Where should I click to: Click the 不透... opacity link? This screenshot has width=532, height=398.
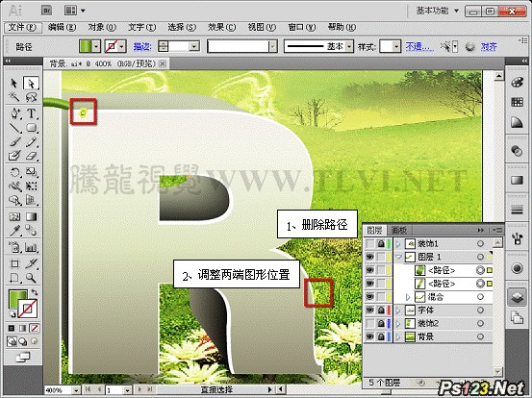(419, 46)
